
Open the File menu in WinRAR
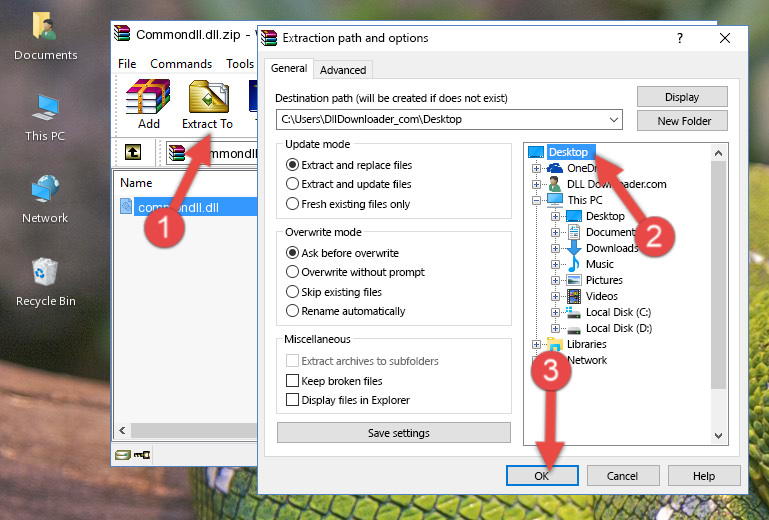[x=127, y=64]
